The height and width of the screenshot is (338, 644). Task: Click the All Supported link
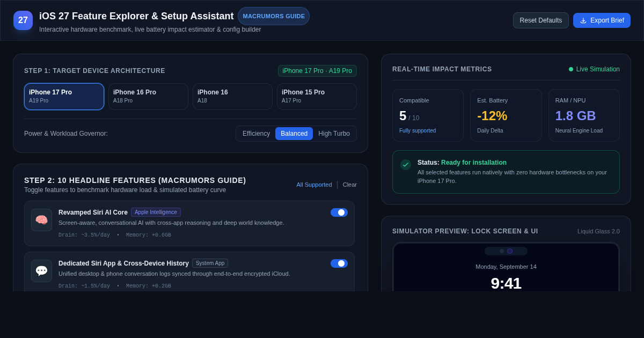click(314, 185)
